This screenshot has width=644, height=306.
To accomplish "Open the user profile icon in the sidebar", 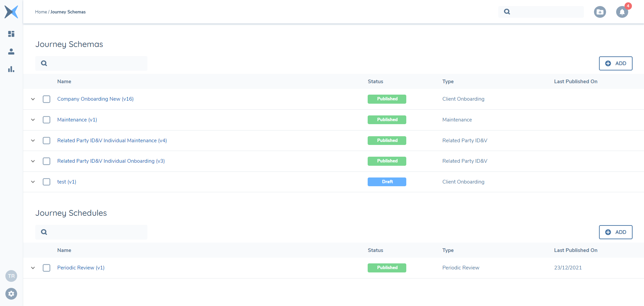I will click(11, 51).
